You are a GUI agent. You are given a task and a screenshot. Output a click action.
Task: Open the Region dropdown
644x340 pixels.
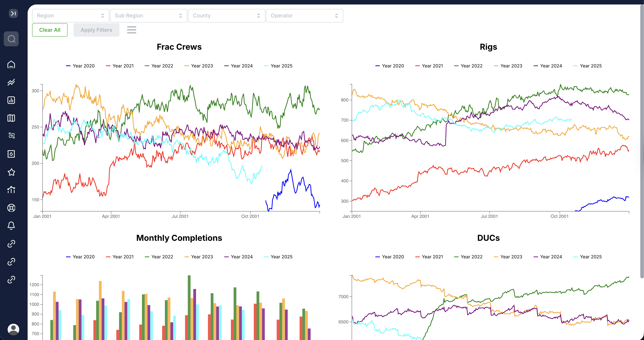pos(71,16)
